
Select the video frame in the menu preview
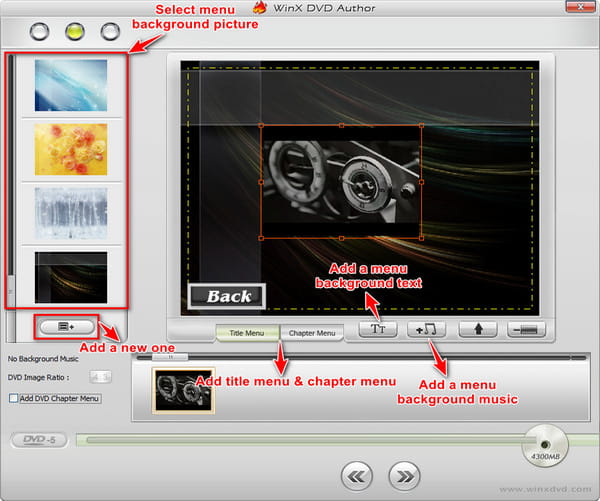coord(341,182)
